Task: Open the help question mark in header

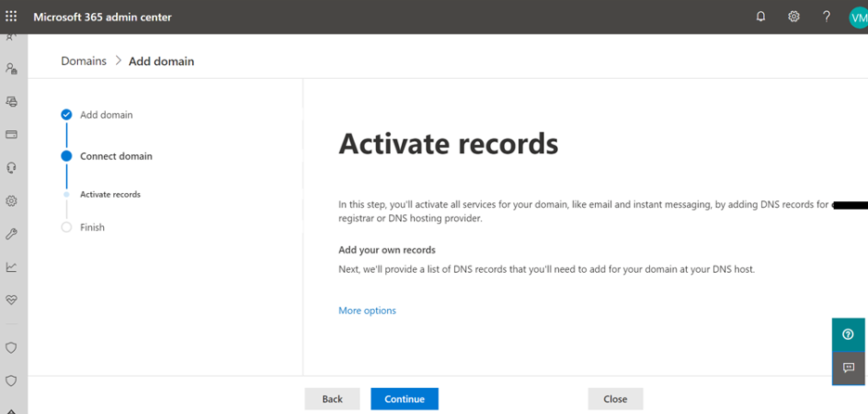Action: pos(826,17)
